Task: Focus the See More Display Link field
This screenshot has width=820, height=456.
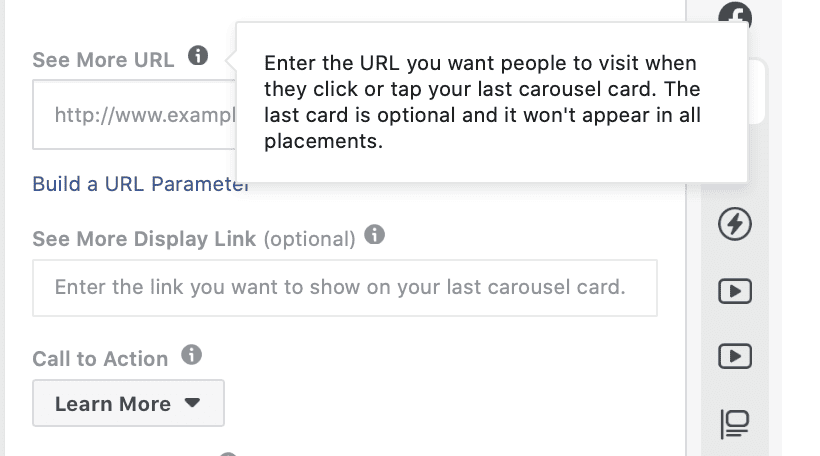Action: point(345,288)
